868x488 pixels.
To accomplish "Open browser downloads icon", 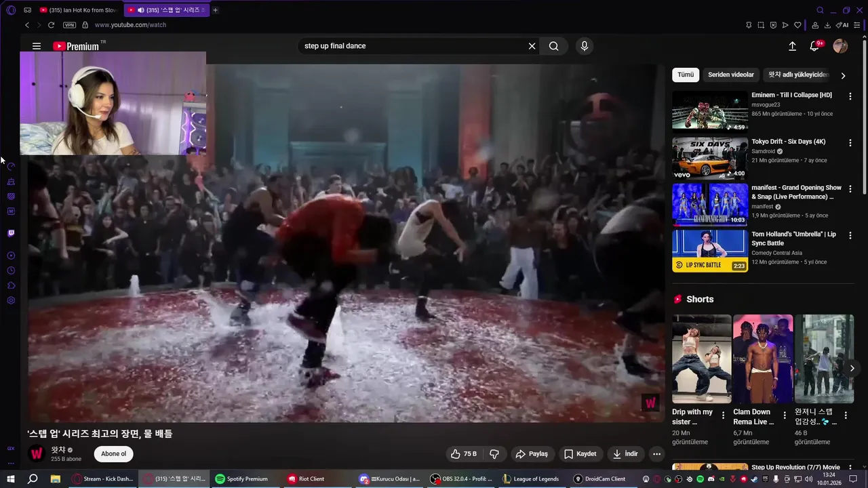I will (827, 25).
